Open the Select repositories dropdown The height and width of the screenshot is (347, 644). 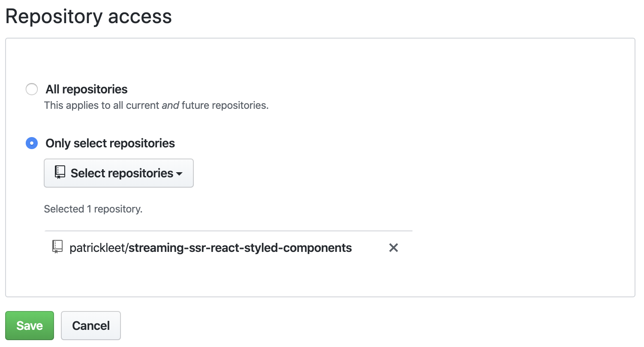click(119, 173)
